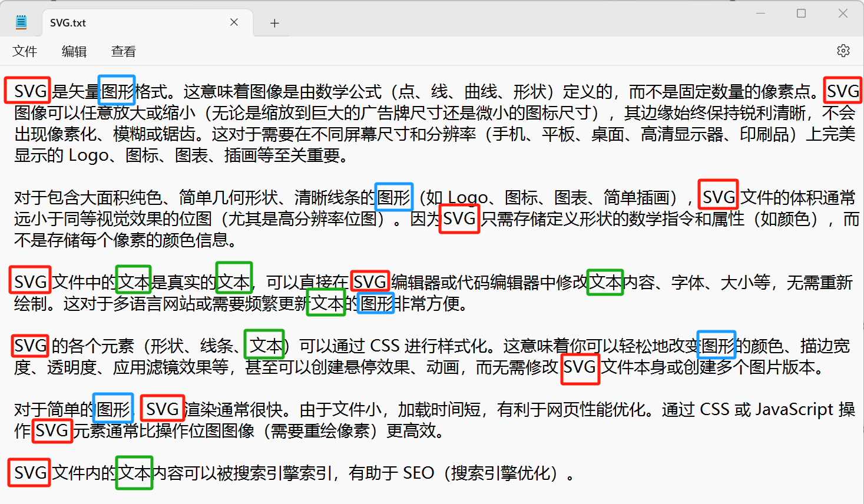Click the green-boxed 文本 in the SEO line
Viewport: 864px width, 504px height.
tap(134, 473)
